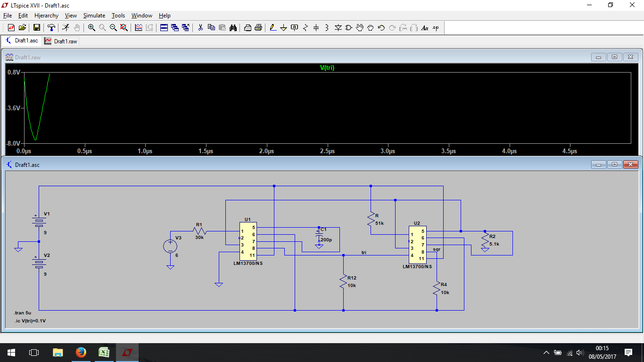Click the -3.6V axis label on the plot
Image resolution: width=644 pixels, height=362 pixels.
pyautogui.click(x=14, y=108)
